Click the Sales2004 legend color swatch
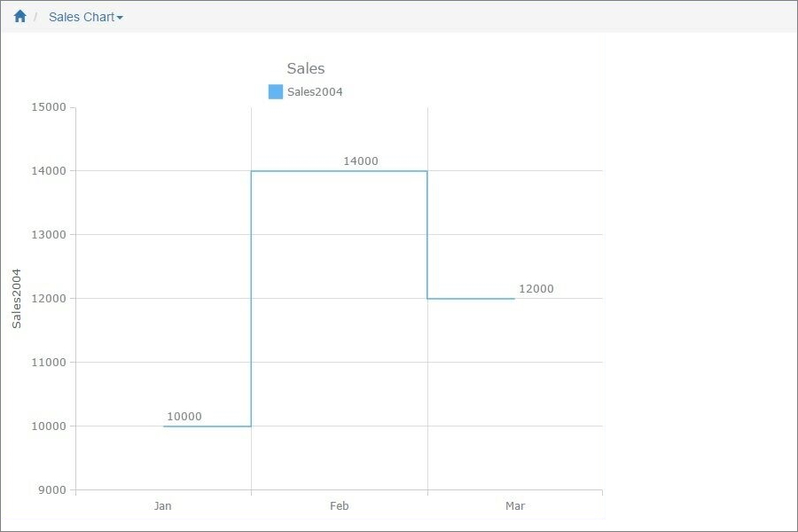 (275, 90)
